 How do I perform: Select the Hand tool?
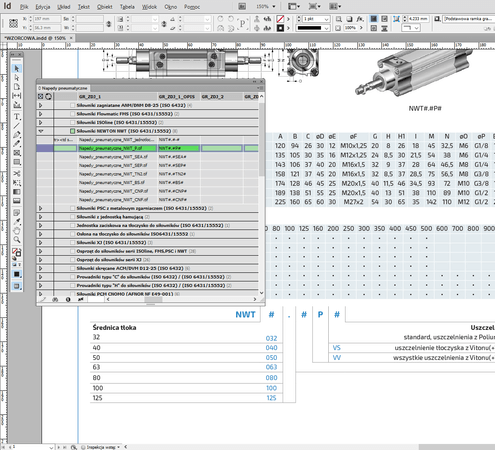(x=17, y=231)
